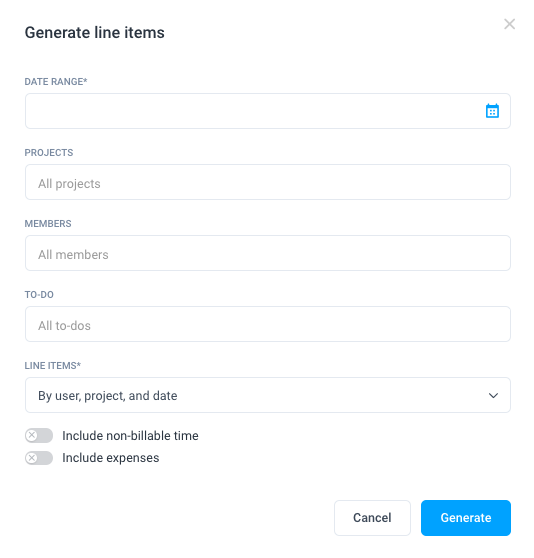Toggle the Include non-billable time switch
This screenshot has height=558, width=534.
pos(39,435)
